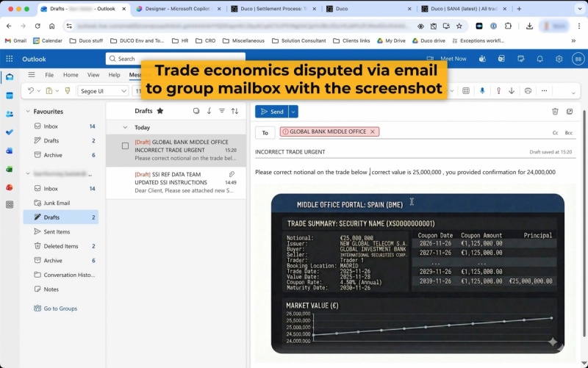Open the Help ribbon tab

tap(115, 75)
